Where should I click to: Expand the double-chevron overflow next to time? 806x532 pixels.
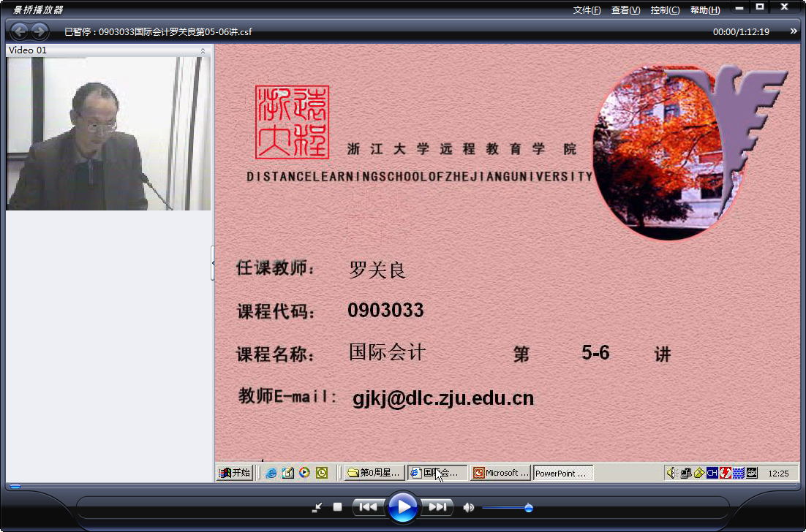coord(793,31)
